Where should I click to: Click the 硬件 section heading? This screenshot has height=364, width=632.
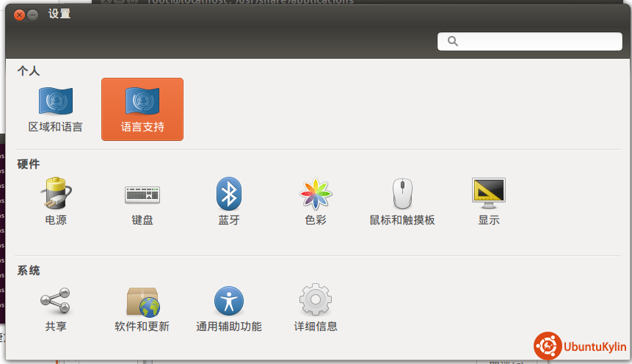point(29,164)
